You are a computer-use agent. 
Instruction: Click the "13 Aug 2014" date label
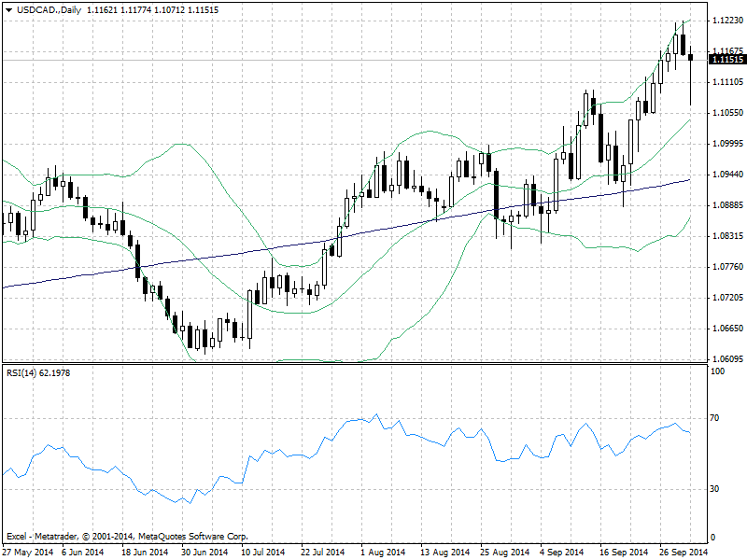[445, 552]
